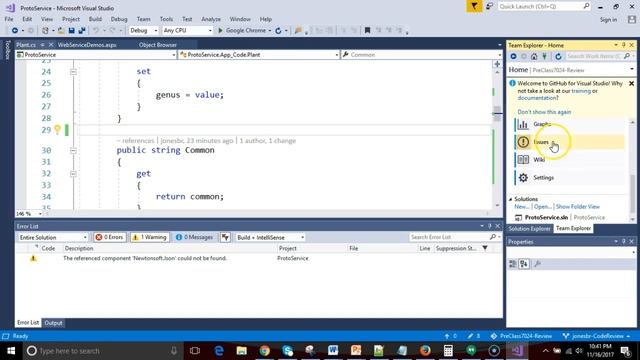Screen dimensions: 640x360
Task: Toggle auto-hide pin on Properties panel
Action: [624, 242]
